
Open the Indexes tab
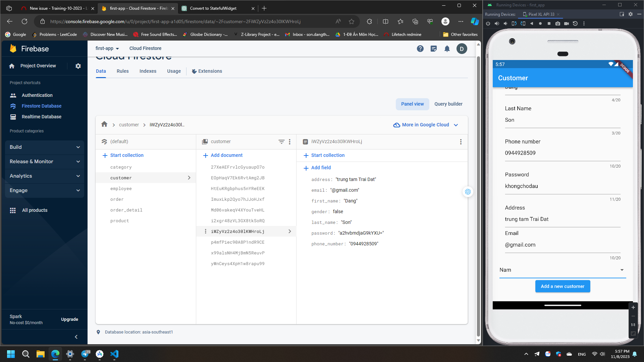(x=148, y=71)
